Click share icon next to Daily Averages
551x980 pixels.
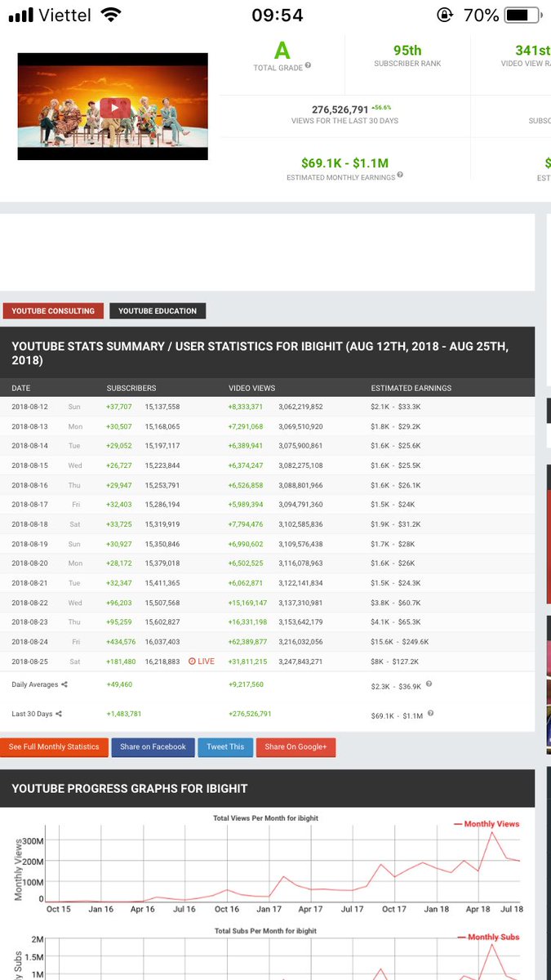pos(64,684)
